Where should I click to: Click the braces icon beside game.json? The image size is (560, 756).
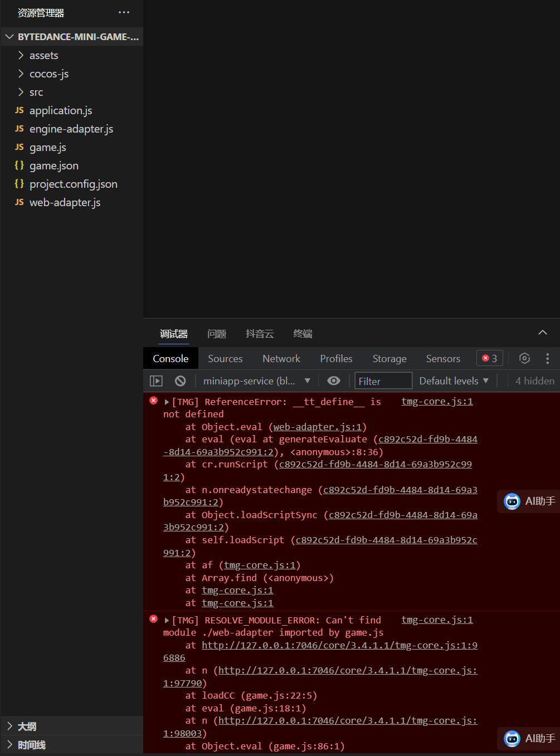[x=20, y=165]
